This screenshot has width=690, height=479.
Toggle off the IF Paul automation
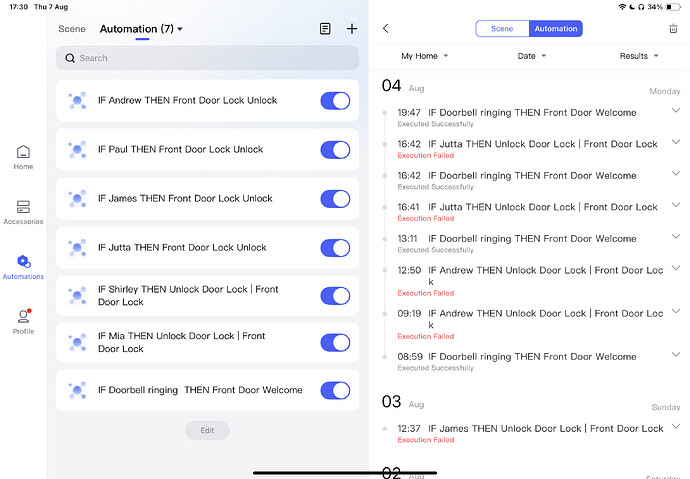(x=335, y=149)
